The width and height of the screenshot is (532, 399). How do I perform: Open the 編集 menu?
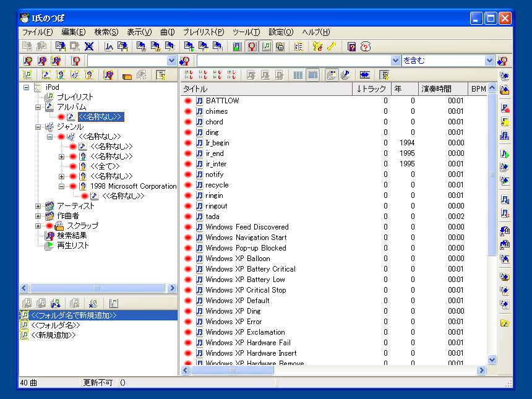73,32
